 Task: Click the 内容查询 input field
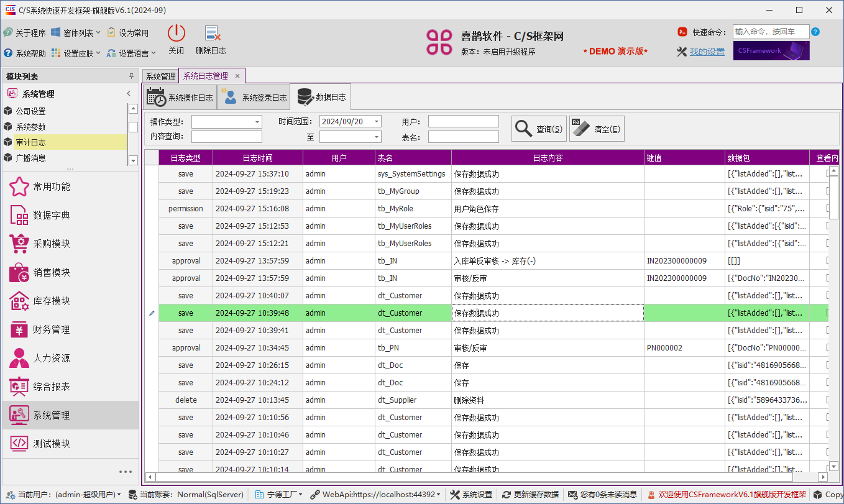[227, 137]
